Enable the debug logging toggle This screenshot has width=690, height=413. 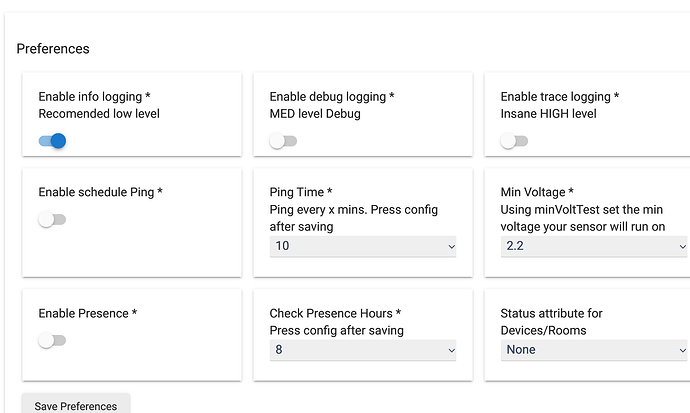pos(283,141)
